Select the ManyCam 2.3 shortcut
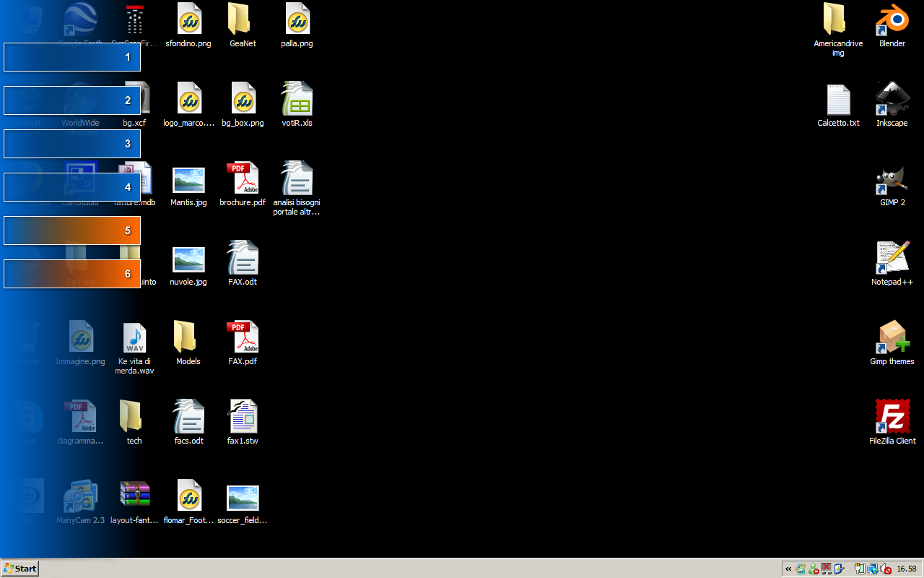Viewport: 924px width, 578px height. tap(80, 502)
